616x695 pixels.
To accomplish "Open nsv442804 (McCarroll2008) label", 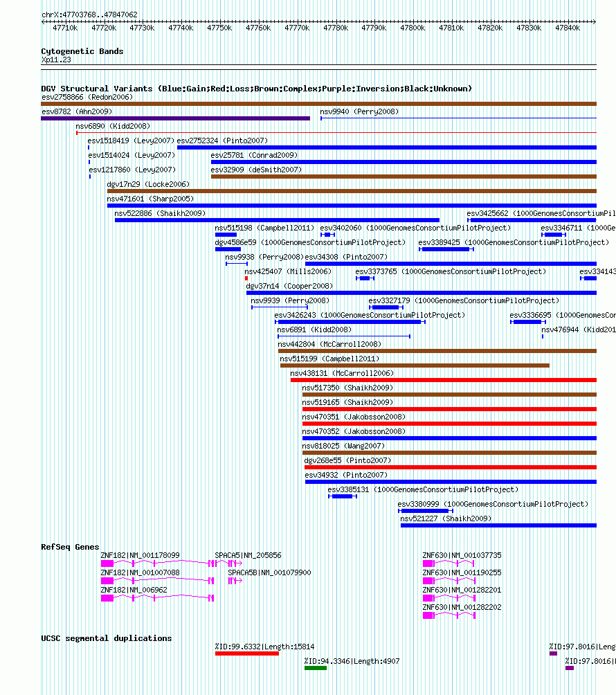I will coord(329,345).
